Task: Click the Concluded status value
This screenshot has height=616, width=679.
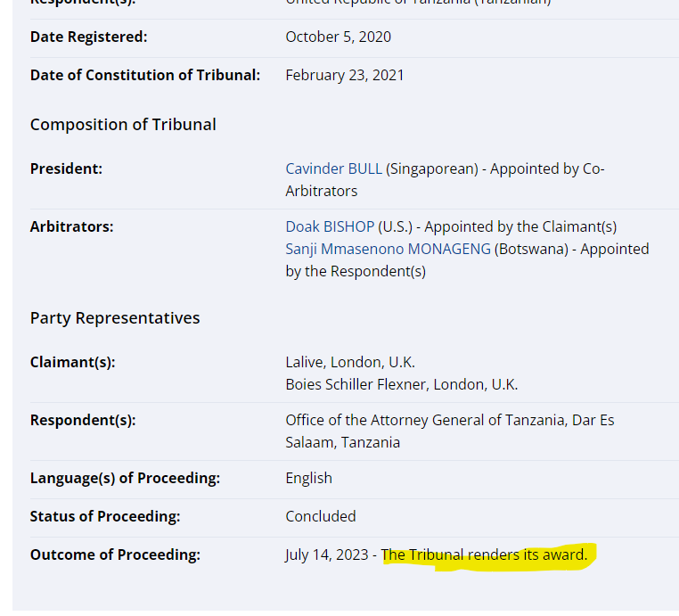Action: click(321, 516)
